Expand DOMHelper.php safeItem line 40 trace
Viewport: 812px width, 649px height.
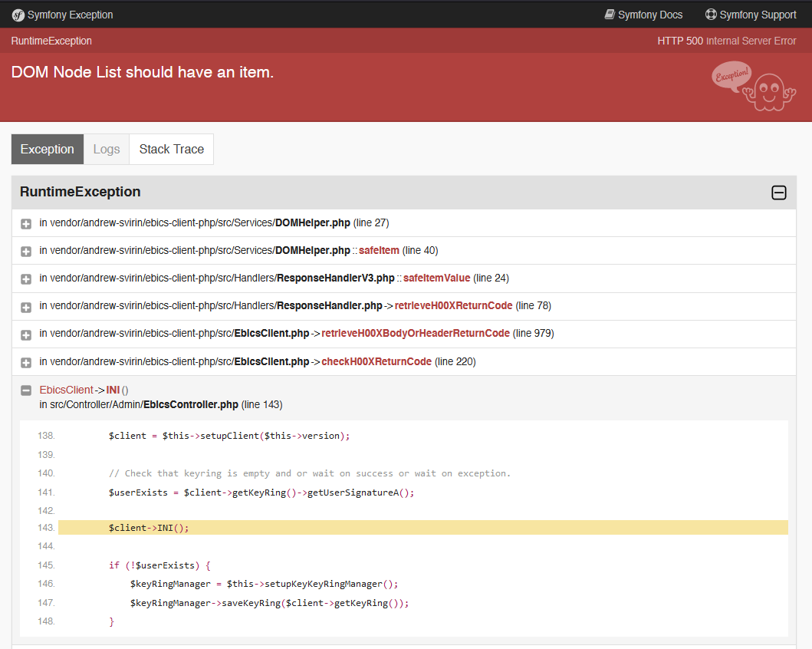[26, 251]
